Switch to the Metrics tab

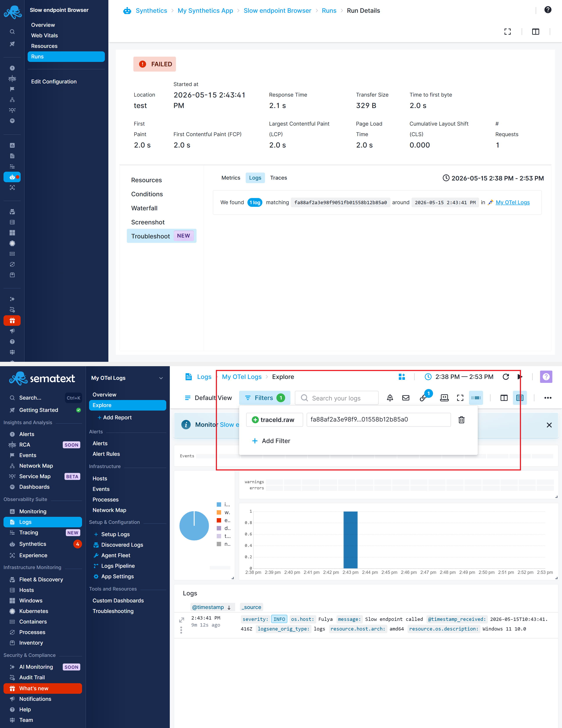pos(231,178)
